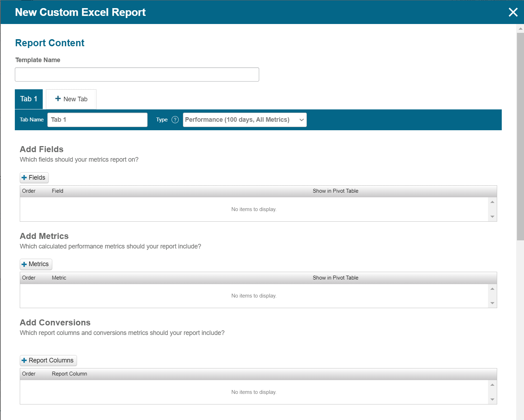Screen dimensions: 524x420
Task: Click the Report Column header
Action: click(70, 374)
